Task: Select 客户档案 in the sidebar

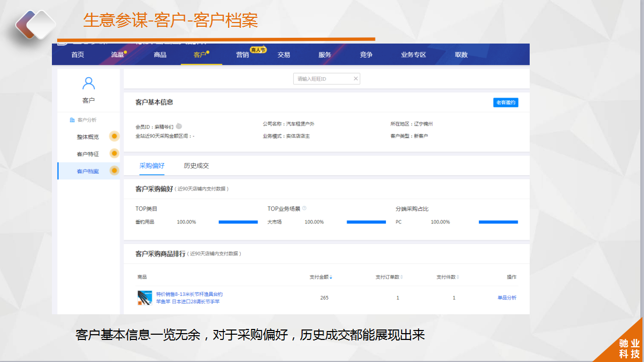Action: coord(88,172)
